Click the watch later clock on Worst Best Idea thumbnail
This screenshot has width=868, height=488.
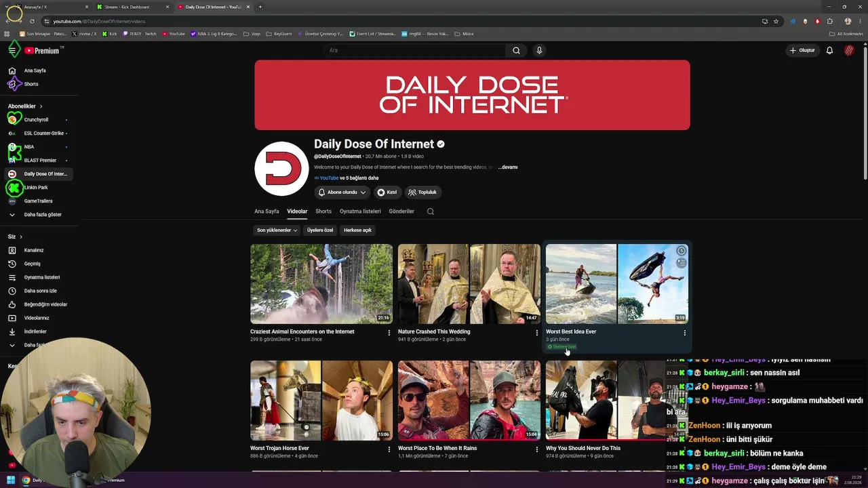pyautogui.click(x=682, y=251)
